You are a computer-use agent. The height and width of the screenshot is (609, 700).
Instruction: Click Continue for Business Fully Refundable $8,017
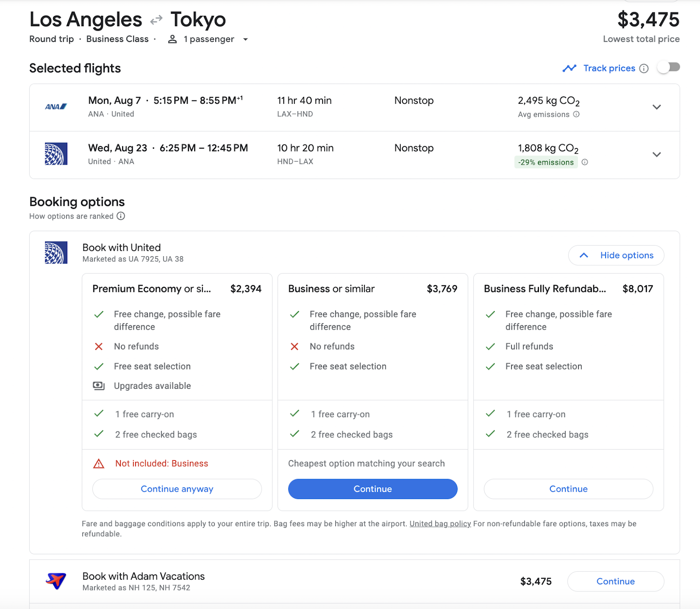coord(568,489)
